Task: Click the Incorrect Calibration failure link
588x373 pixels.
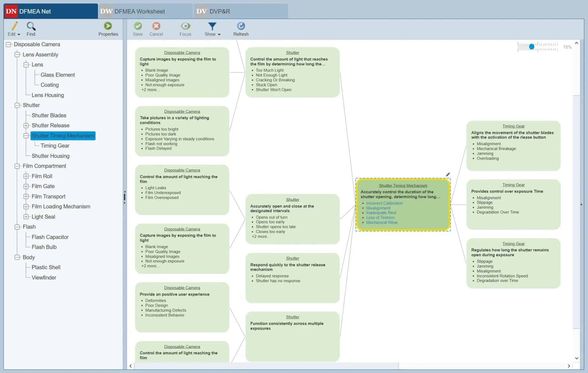Action: click(x=384, y=203)
